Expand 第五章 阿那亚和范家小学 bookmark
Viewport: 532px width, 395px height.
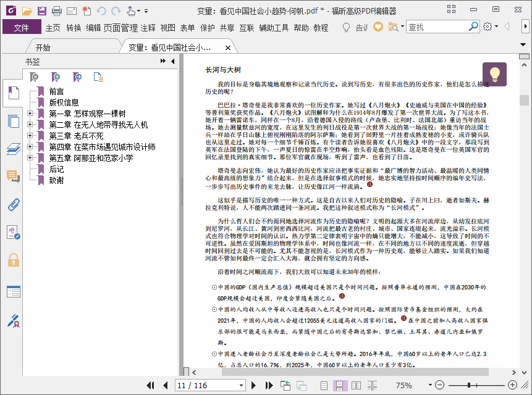click(x=30, y=158)
